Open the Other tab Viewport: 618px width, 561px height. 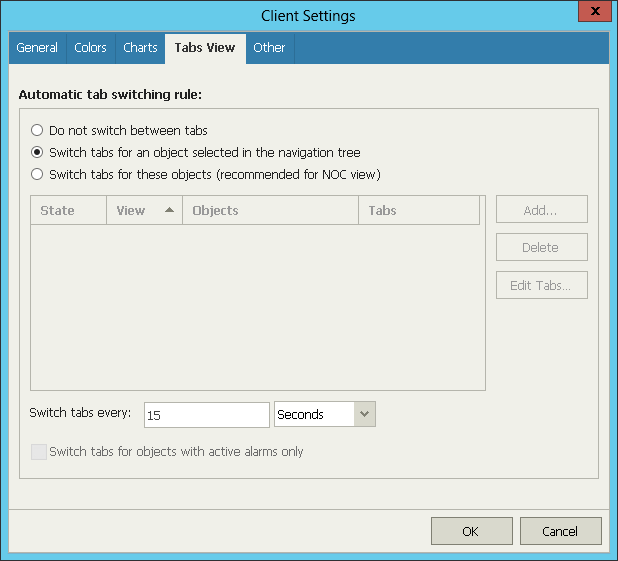click(x=269, y=48)
